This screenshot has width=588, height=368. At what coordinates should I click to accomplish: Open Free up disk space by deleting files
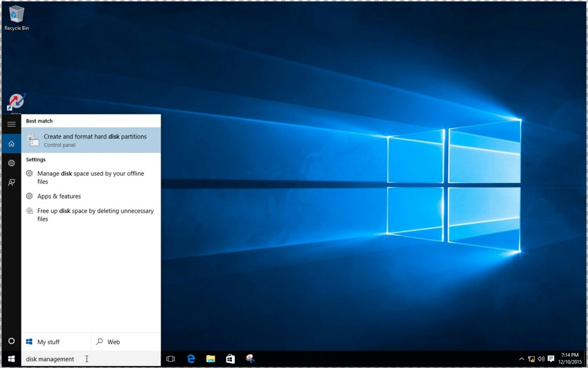[91, 215]
